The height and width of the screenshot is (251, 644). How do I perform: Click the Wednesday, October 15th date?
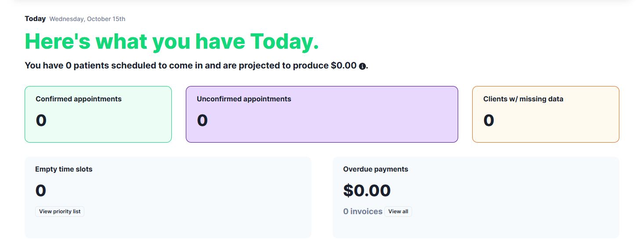point(87,19)
